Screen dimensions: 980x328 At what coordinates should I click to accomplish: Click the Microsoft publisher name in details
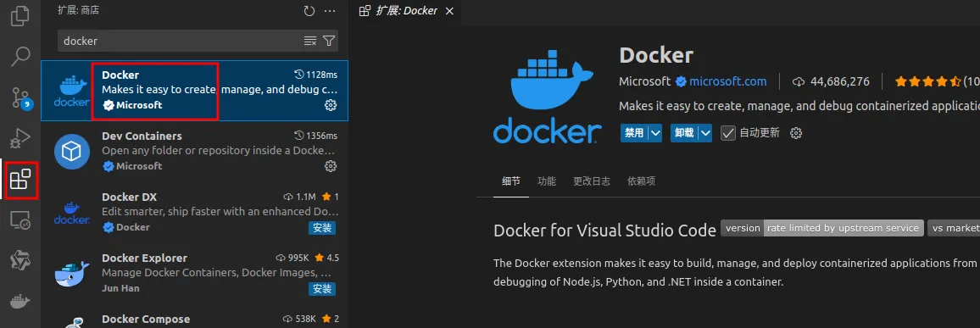coord(644,81)
